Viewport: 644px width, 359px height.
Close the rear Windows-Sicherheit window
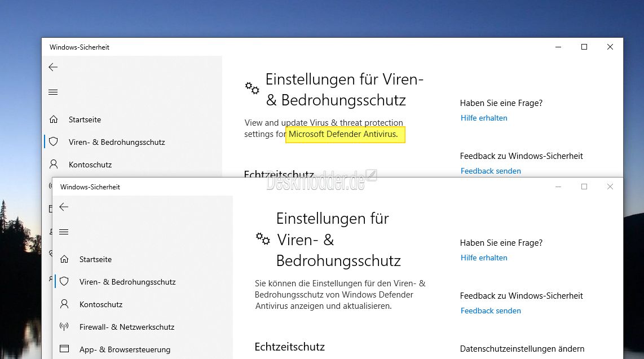(610, 47)
